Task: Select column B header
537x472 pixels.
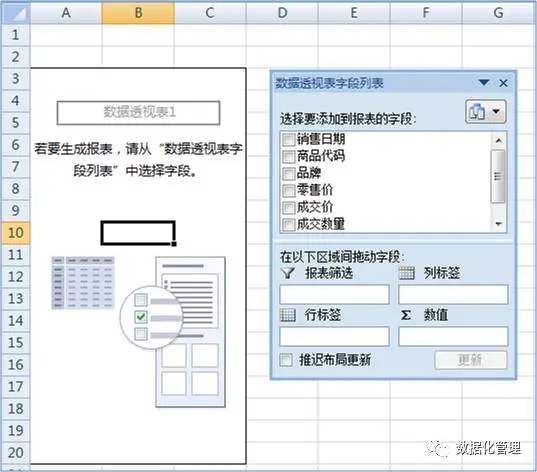Action: point(138,13)
